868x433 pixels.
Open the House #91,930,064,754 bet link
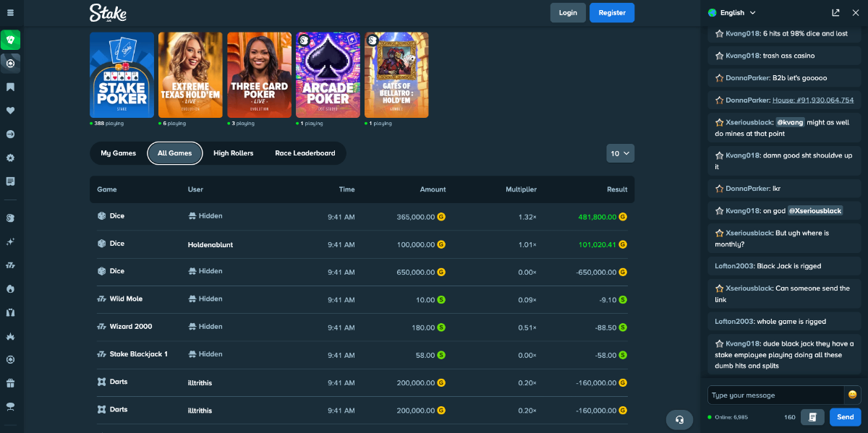coord(813,100)
